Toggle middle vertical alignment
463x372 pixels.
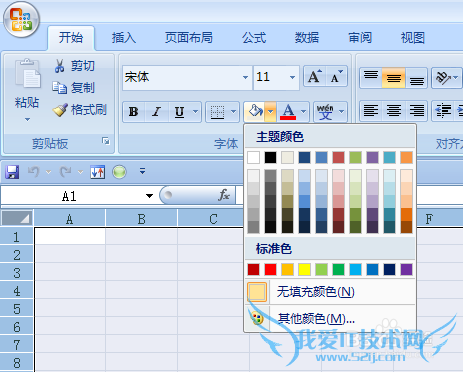pos(394,78)
